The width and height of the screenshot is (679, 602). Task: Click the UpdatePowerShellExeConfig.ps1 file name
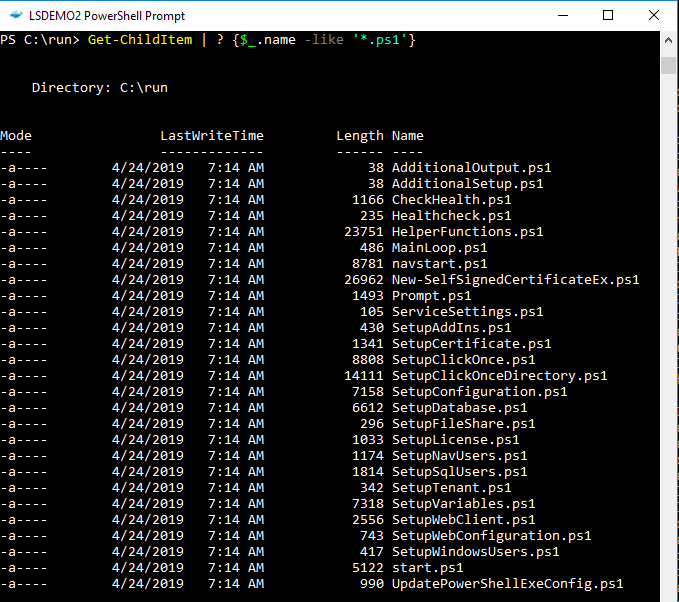click(x=507, y=584)
